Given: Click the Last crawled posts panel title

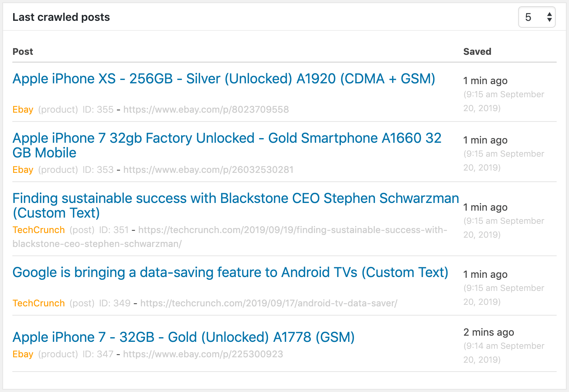Looking at the screenshot, I should point(61,17).
